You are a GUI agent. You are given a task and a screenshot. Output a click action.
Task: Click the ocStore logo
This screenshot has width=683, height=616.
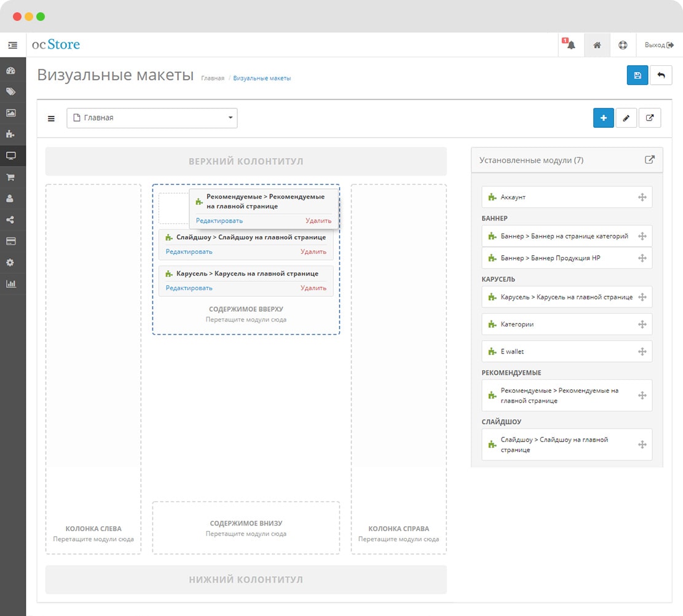(x=56, y=44)
